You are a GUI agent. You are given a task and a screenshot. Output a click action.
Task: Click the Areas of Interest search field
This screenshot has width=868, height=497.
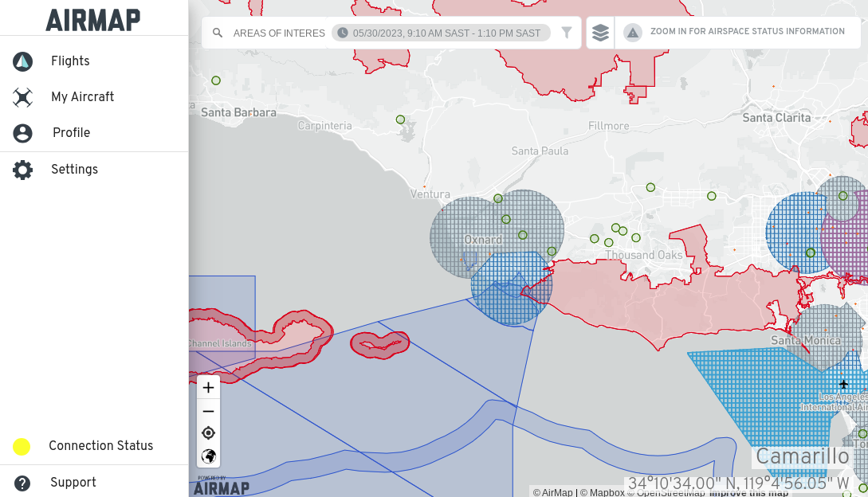[x=279, y=33]
